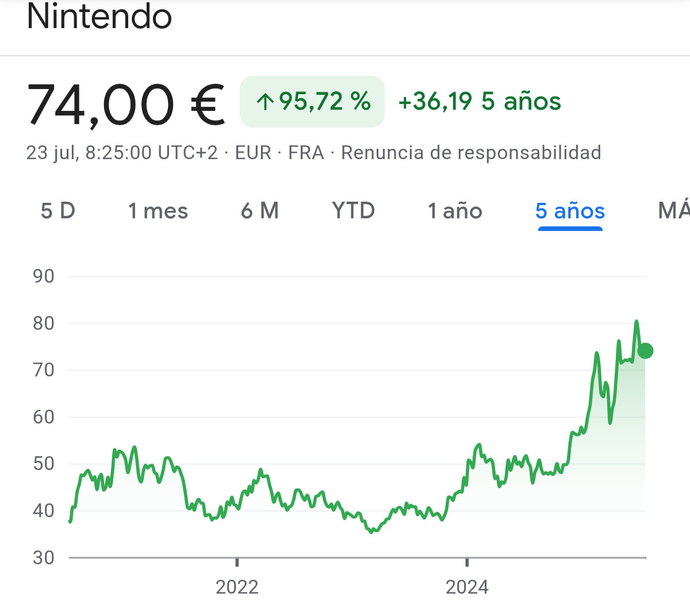
Task: Switch to the 1 mes range tab
Action: point(158,211)
